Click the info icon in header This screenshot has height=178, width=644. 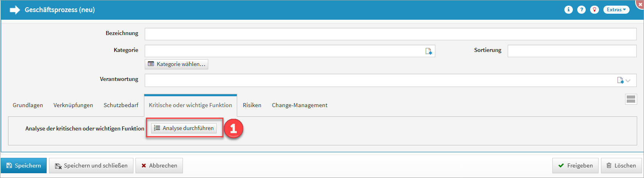click(568, 10)
